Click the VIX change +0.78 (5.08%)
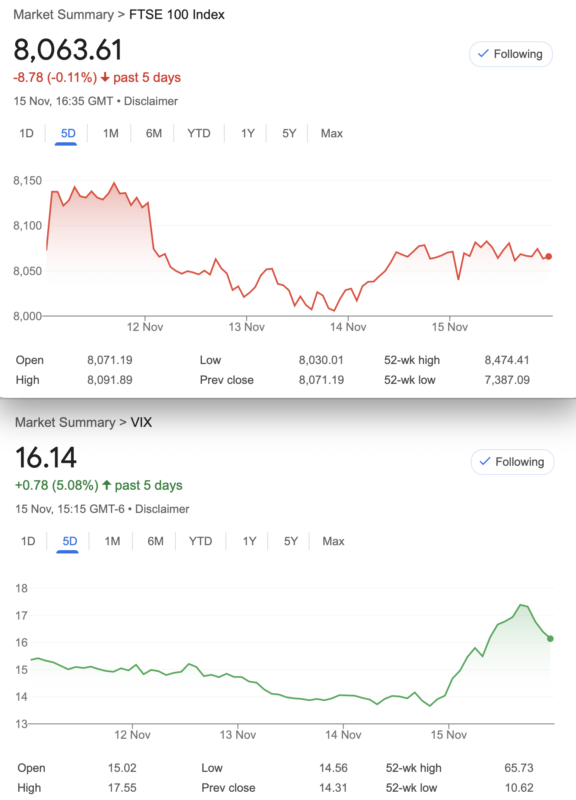 click(x=57, y=485)
